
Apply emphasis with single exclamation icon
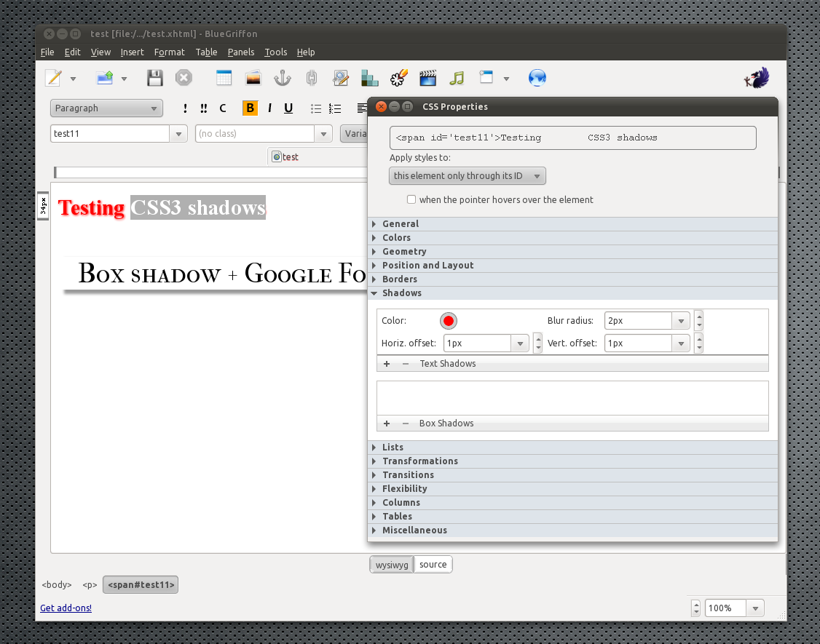coord(185,108)
